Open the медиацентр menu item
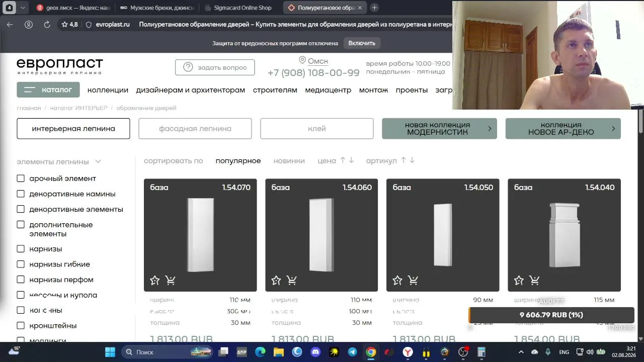Image resolution: width=644 pixels, height=362 pixels. click(x=328, y=90)
